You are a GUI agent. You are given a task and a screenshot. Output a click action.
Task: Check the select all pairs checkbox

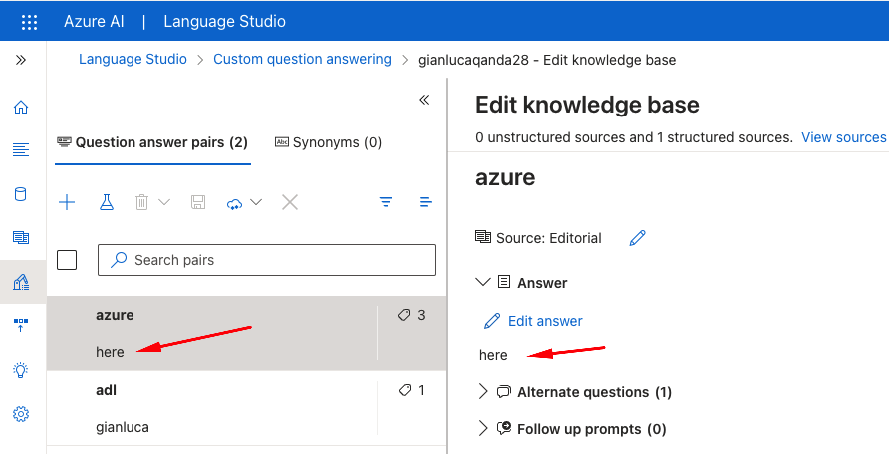(67, 260)
